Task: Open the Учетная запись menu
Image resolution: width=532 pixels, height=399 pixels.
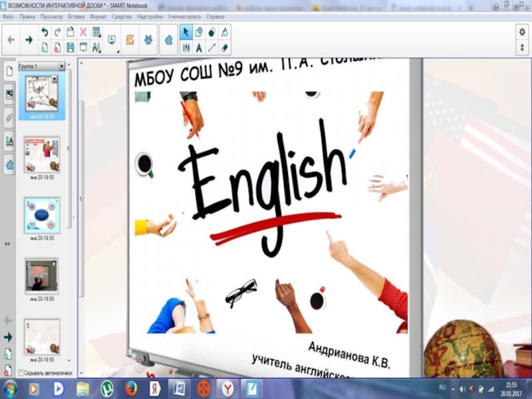Action: [x=184, y=17]
